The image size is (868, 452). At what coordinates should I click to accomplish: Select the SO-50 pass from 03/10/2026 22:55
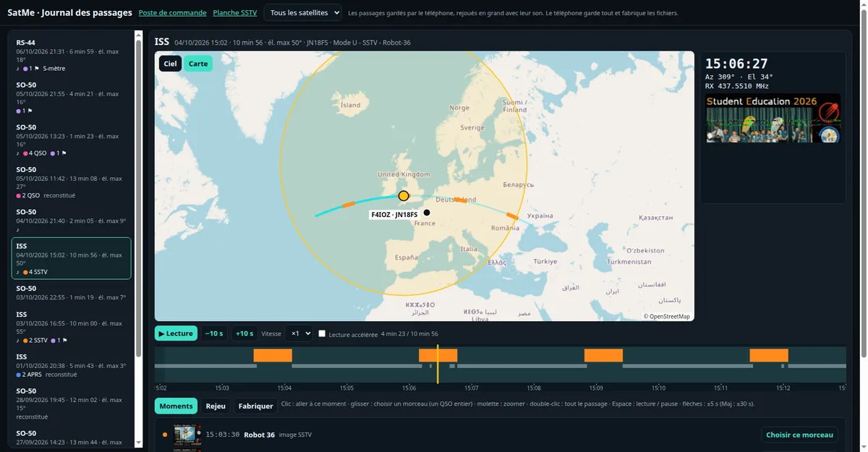(x=72, y=293)
